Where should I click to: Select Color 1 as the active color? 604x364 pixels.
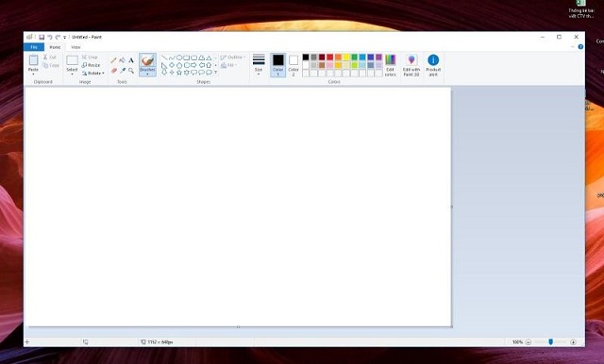(x=278, y=65)
